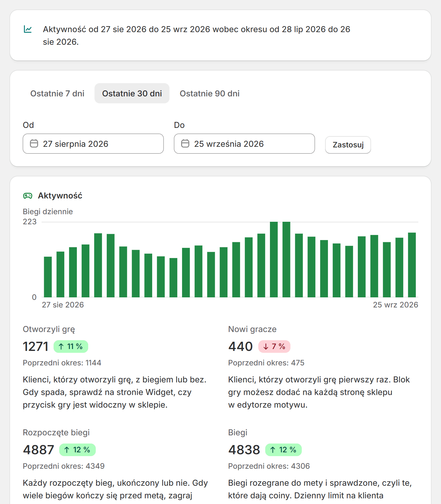Click the Biegi value 4838

pyautogui.click(x=244, y=450)
